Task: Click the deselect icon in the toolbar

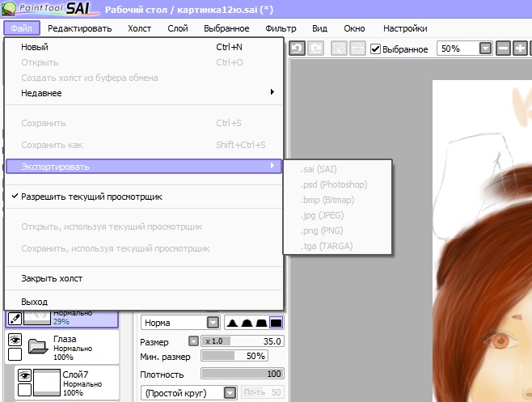Action: (x=339, y=49)
